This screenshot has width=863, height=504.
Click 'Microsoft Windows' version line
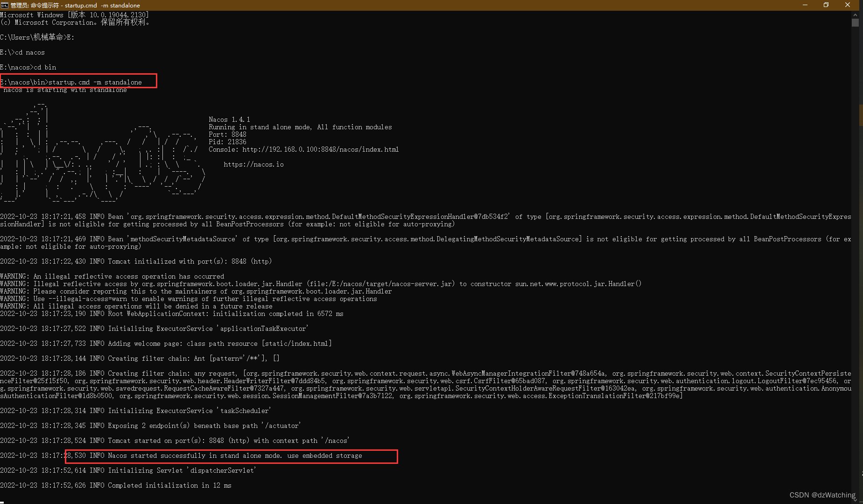(75, 15)
